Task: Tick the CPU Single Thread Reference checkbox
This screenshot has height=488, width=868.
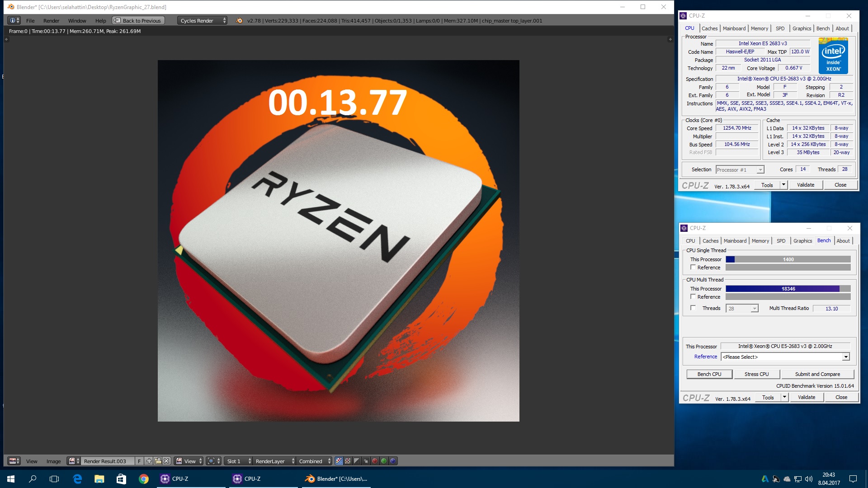Action: [x=693, y=267]
